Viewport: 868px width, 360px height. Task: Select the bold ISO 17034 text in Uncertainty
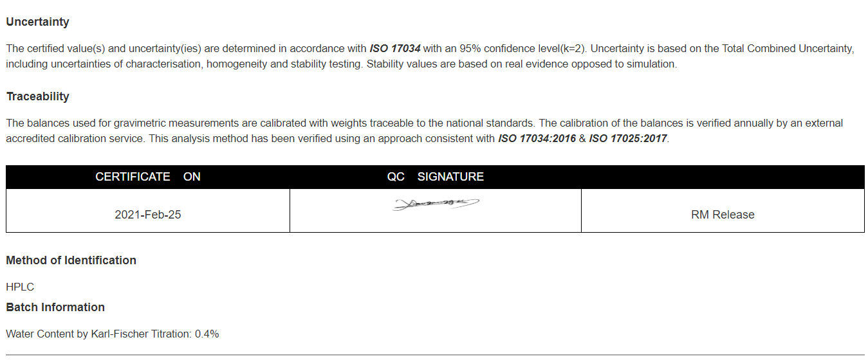[x=395, y=48]
